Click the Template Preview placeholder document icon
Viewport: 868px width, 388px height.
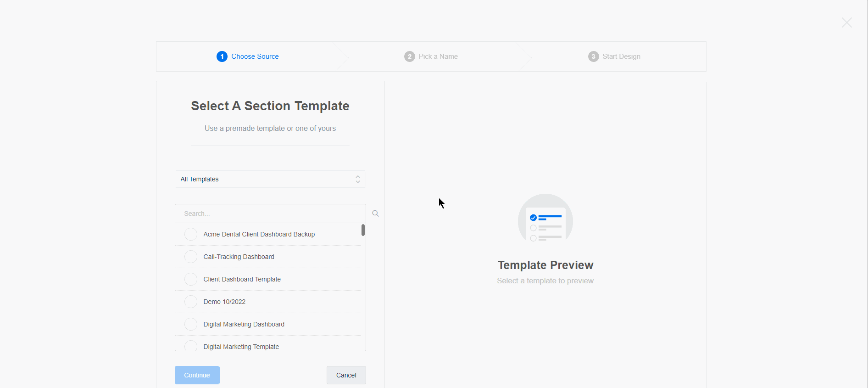tap(545, 220)
